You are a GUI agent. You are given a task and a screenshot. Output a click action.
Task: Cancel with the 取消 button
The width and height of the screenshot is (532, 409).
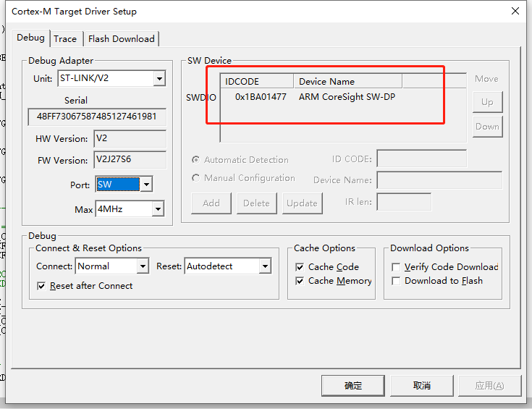(x=422, y=386)
